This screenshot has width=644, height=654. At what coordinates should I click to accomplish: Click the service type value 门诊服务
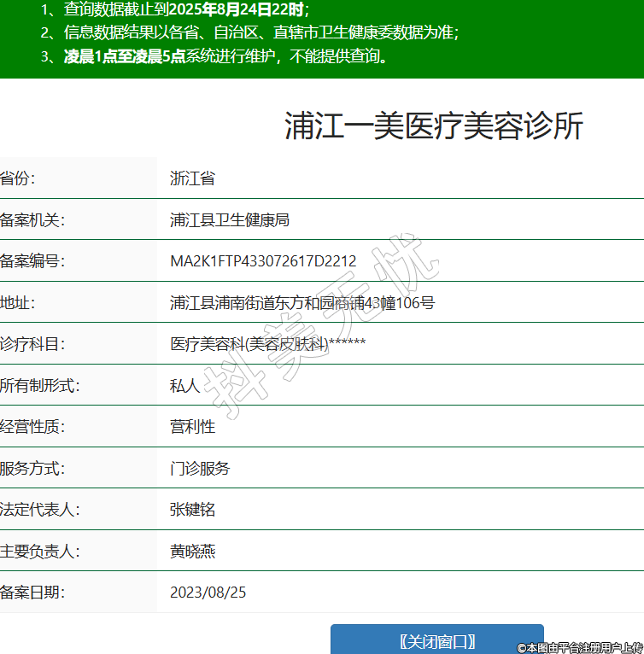coord(200,469)
